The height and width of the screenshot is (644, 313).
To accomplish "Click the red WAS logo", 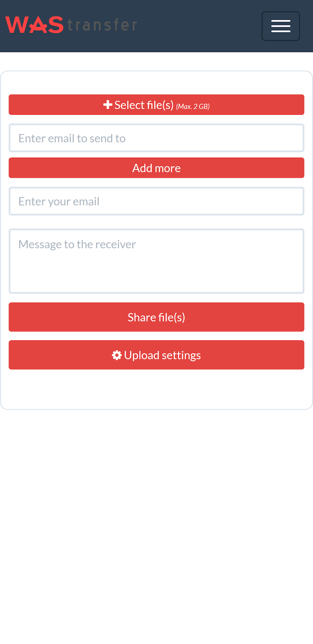I will tap(34, 25).
